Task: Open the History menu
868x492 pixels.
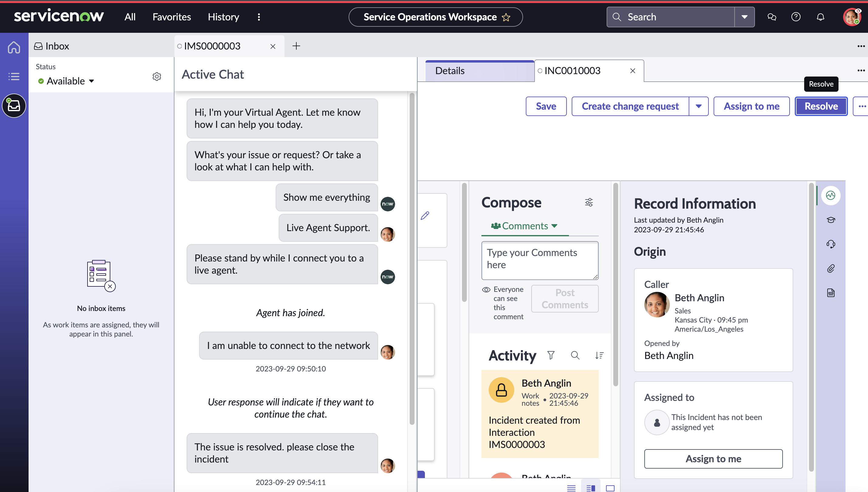Action: [x=223, y=17]
